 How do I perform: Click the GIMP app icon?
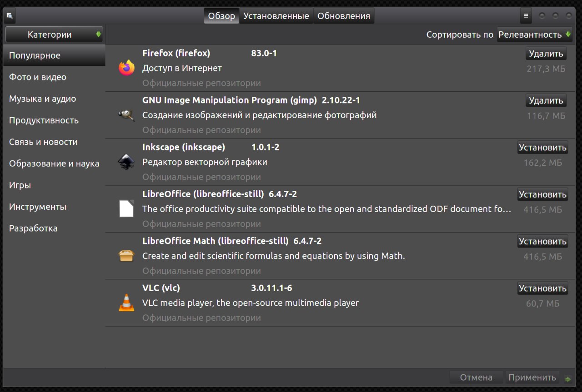(126, 115)
